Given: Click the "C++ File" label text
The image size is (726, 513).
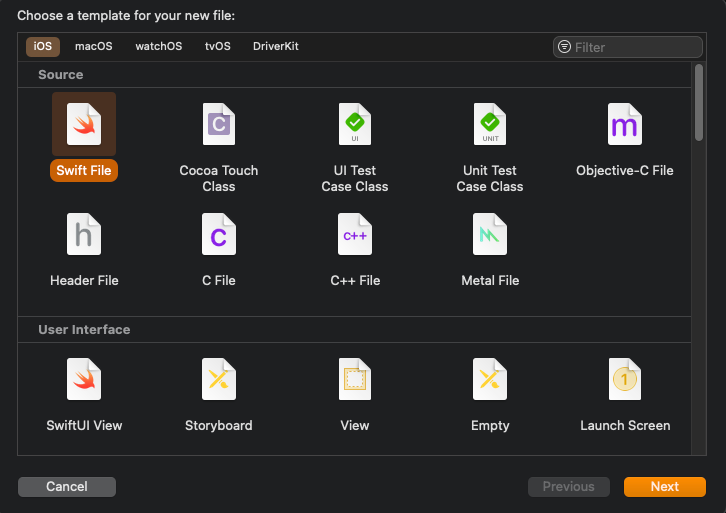Looking at the screenshot, I should click(x=355, y=280).
